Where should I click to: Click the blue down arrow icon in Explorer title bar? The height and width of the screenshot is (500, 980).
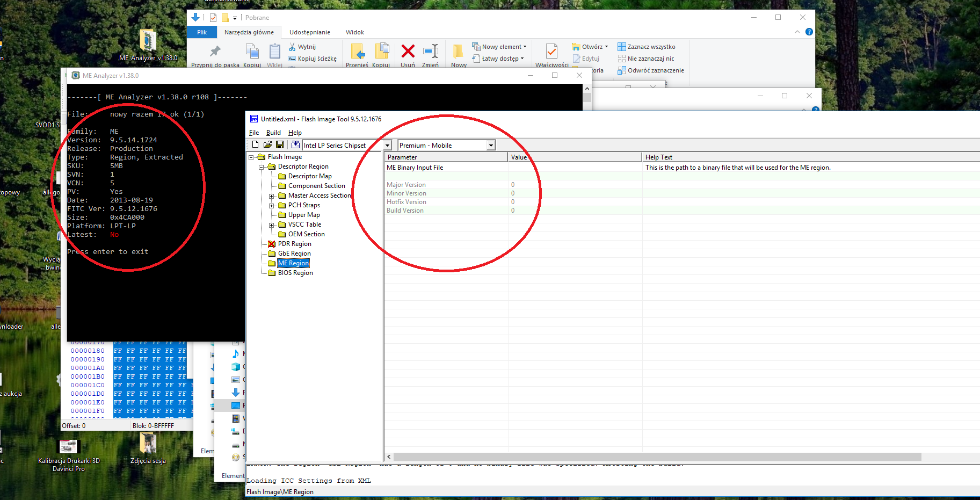195,17
